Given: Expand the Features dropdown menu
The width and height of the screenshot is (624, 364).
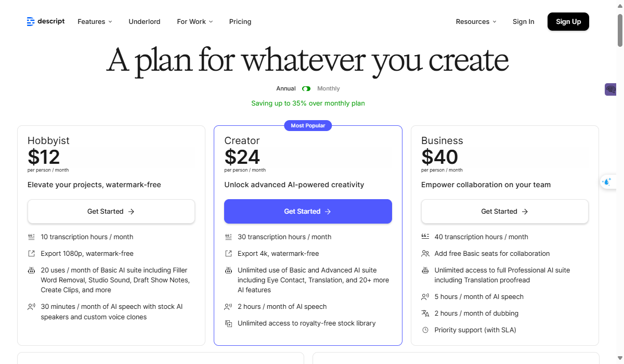Looking at the screenshot, I should pyautogui.click(x=95, y=22).
